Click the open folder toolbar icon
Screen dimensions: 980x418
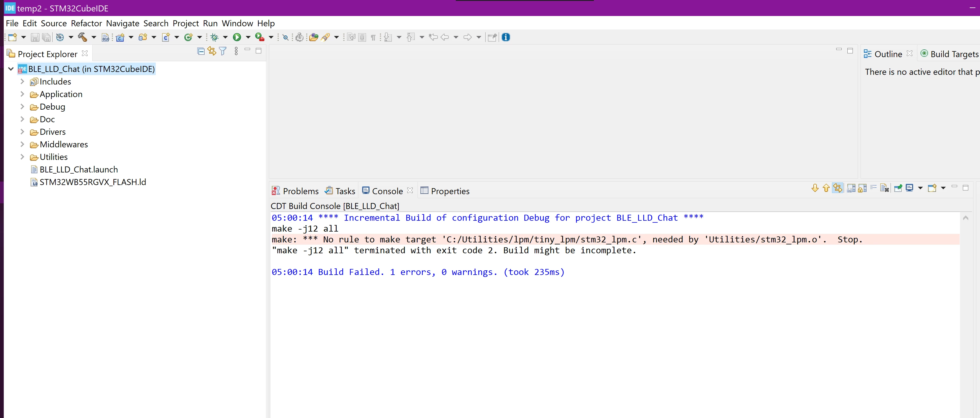pyautogui.click(x=314, y=37)
